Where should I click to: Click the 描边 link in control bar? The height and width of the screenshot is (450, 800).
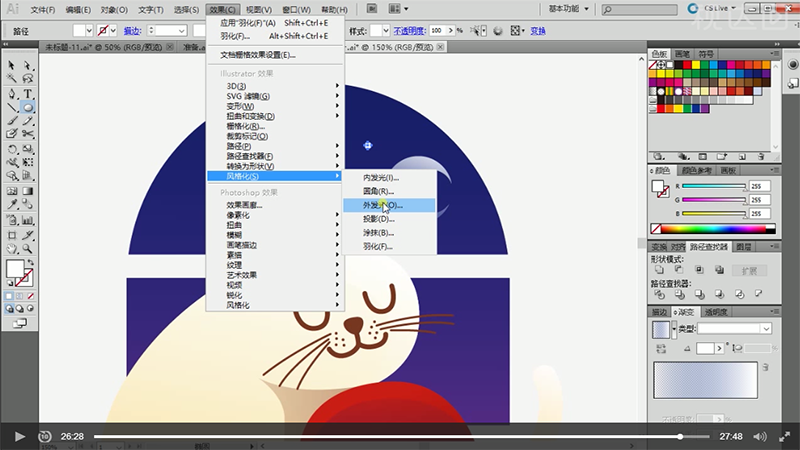[x=133, y=31]
